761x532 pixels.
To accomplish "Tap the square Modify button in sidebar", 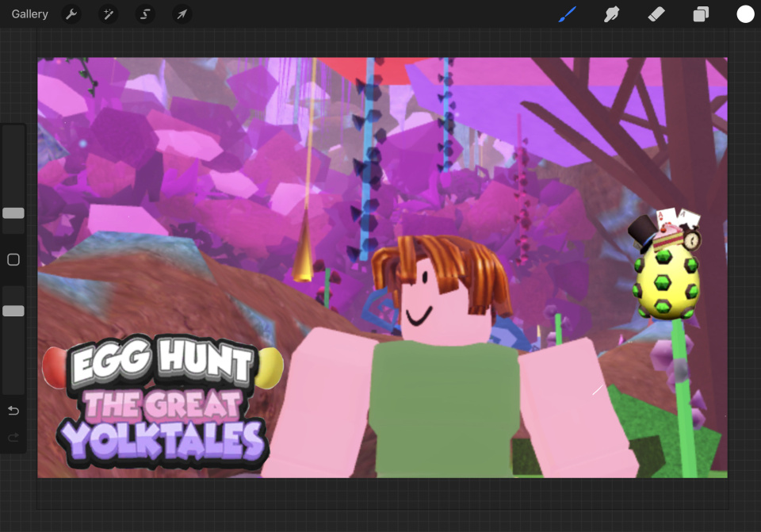I will pyautogui.click(x=13, y=260).
